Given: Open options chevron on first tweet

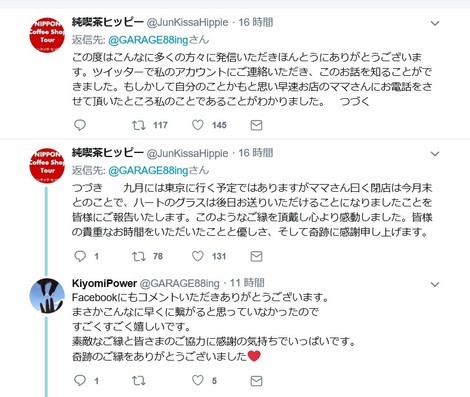Looking at the screenshot, I should (435, 23).
